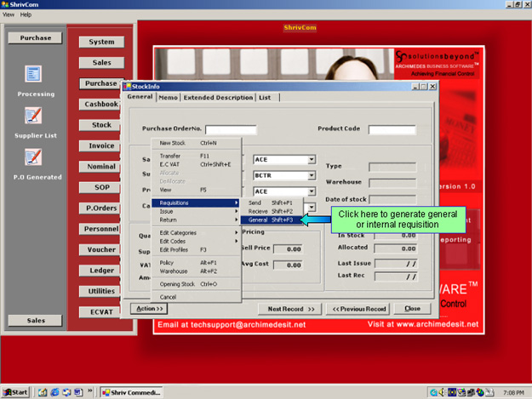Open the Supplier List icon
The image size is (532, 399).
(33, 116)
